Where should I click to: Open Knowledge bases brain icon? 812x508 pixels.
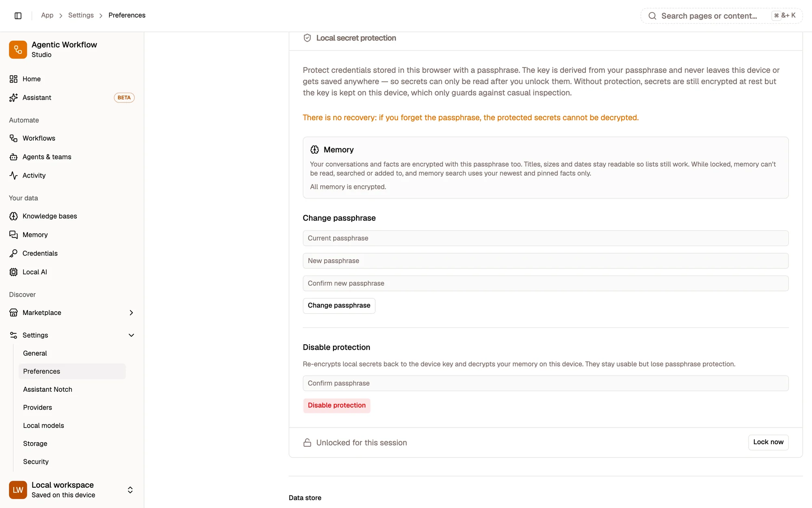(x=13, y=216)
